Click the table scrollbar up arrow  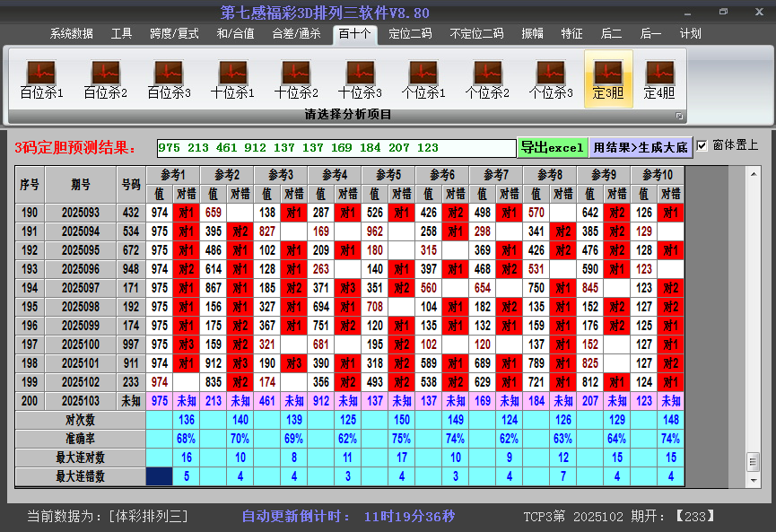coord(753,174)
